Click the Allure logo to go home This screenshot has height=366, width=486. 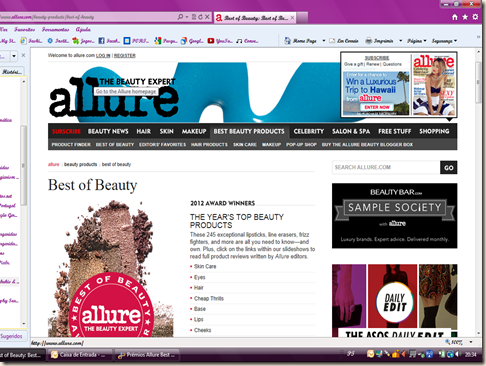113,96
